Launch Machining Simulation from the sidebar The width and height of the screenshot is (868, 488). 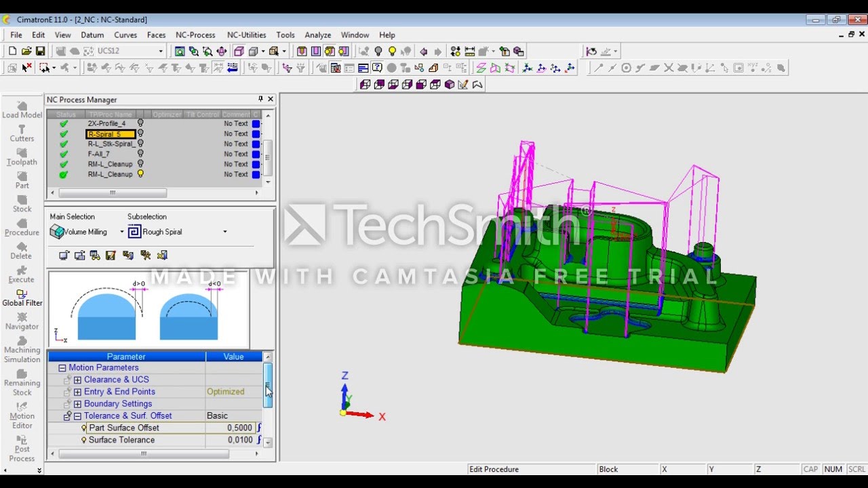22,350
